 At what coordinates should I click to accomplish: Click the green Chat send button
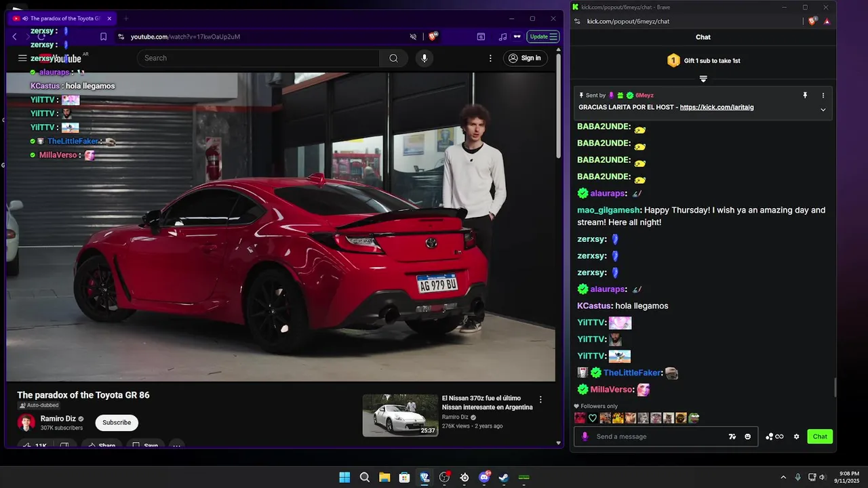[x=820, y=436]
